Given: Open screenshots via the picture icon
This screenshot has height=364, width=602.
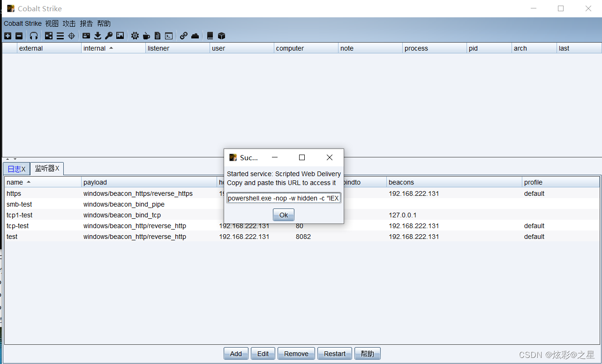Looking at the screenshot, I should 120,36.
